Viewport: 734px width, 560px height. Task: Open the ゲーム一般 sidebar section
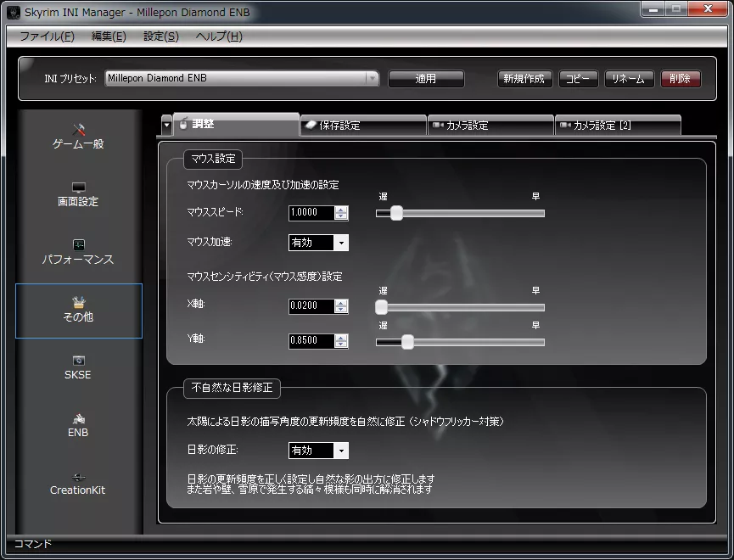click(78, 137)
